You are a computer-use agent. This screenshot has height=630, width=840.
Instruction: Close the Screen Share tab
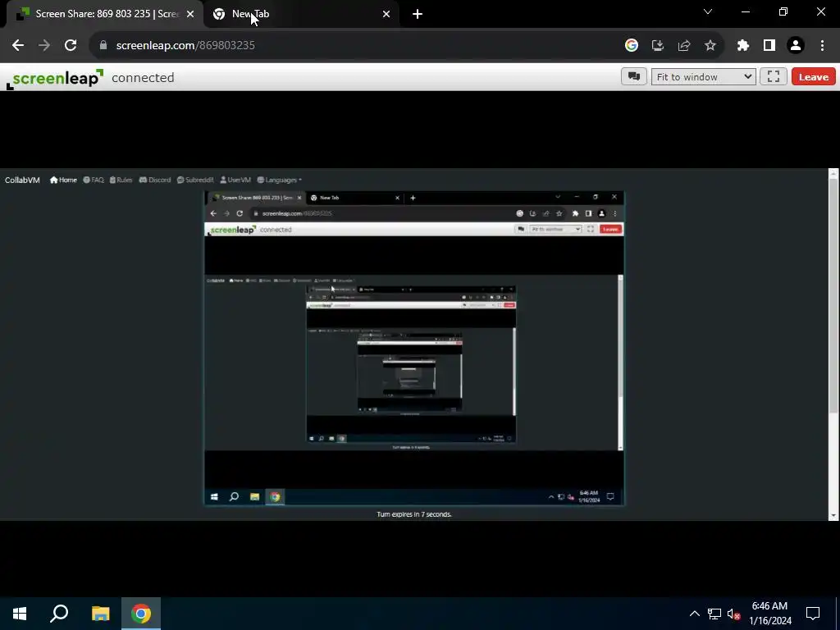[x=190, y=15]
